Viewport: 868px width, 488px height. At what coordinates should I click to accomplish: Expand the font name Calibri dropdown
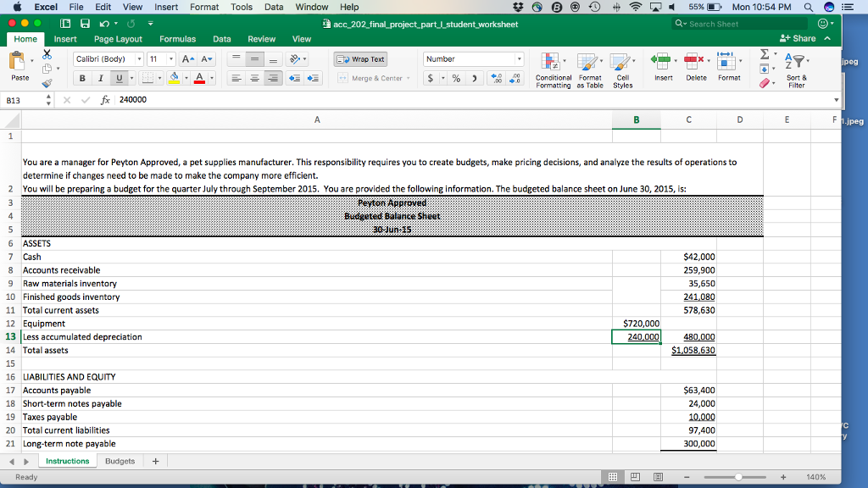139,59
